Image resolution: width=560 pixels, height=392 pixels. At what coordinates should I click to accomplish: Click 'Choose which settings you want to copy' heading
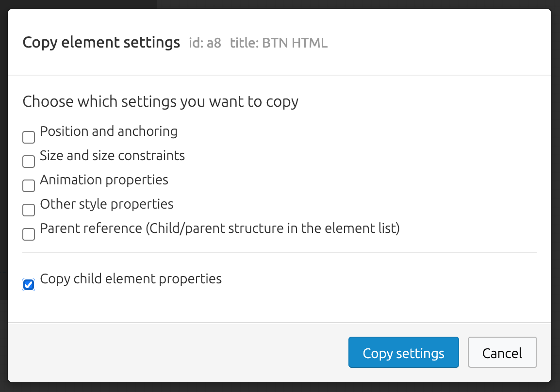pyautogui.click(x=160, y=102)
